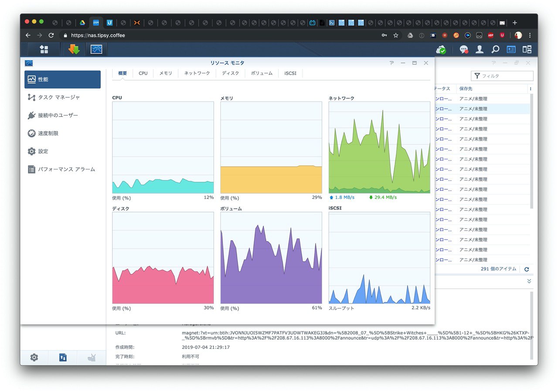Screen dimensions: 558x392
Task: Open the DSM notifications chat bubble icon
Action: (464, 50)
